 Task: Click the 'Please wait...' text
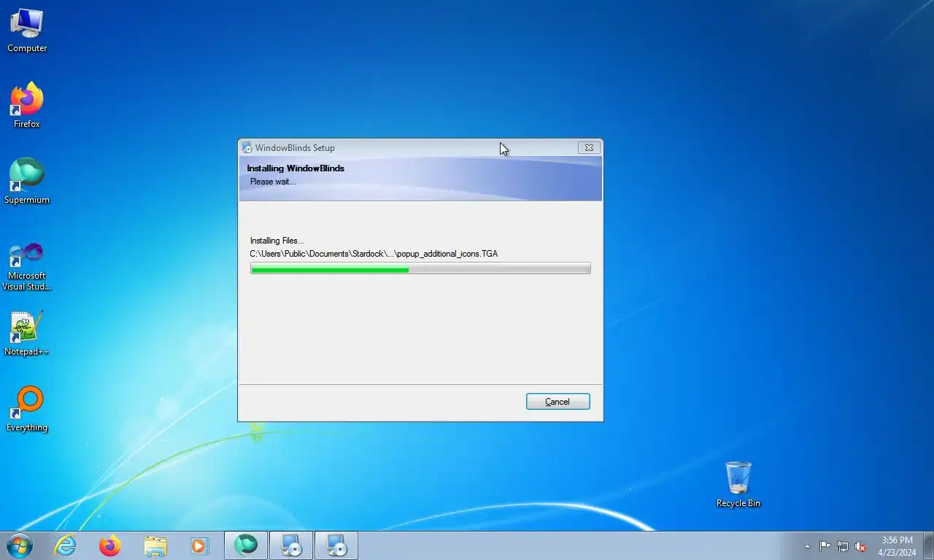tap(273, 182)
